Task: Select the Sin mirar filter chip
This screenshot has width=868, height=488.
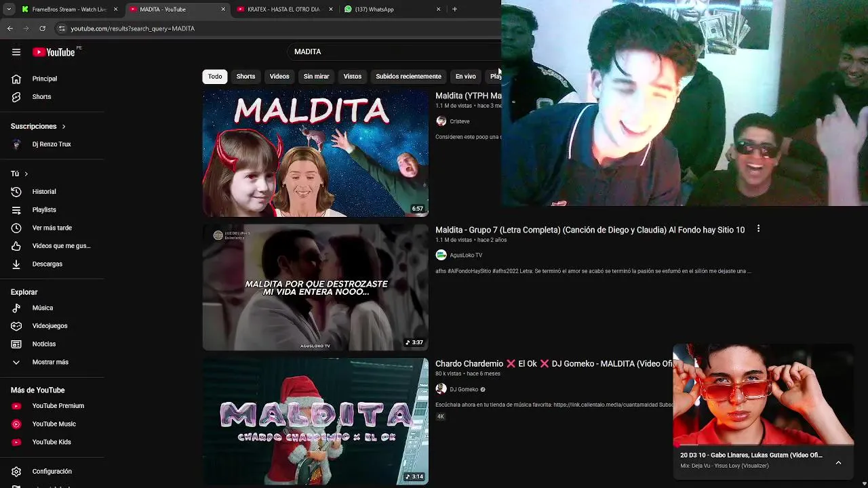Action: [316, 77]
